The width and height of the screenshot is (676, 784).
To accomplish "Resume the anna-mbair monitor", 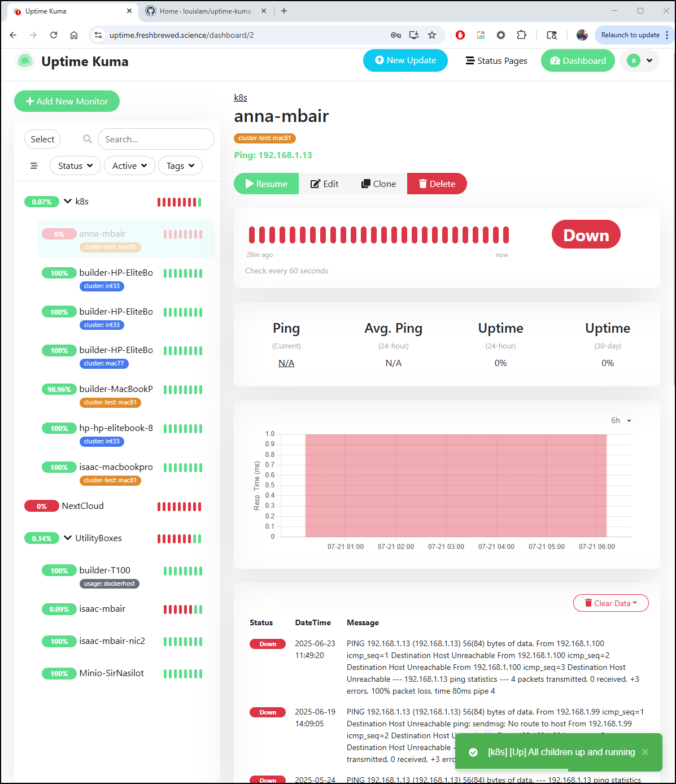I will click(266, 184).
